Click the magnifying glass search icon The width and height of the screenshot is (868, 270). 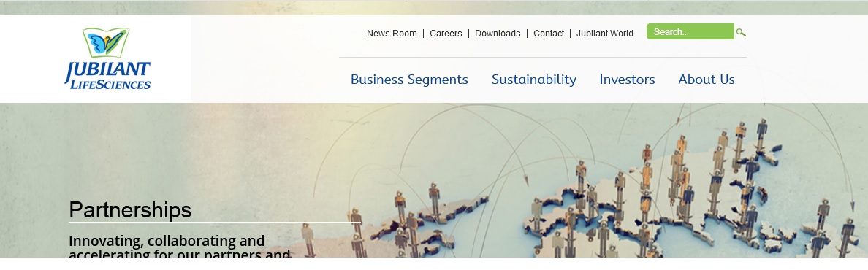(741, 33)
